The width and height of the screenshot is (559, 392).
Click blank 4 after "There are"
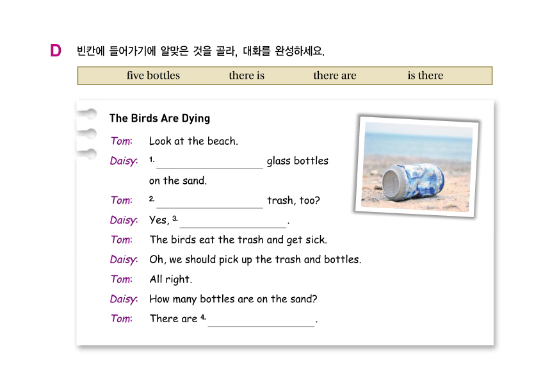pyautogui.click(x=261, y=320)
